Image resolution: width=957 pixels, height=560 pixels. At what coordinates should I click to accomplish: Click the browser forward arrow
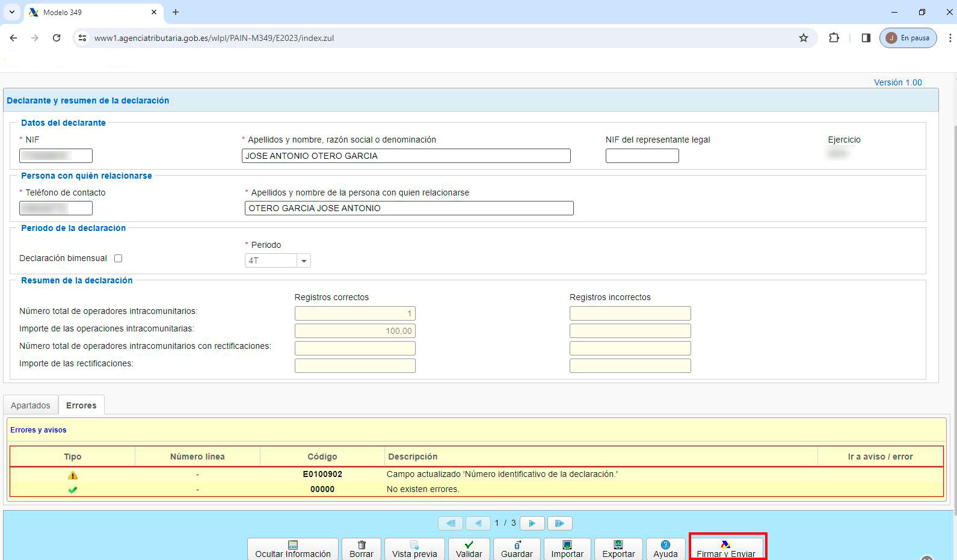35,38
